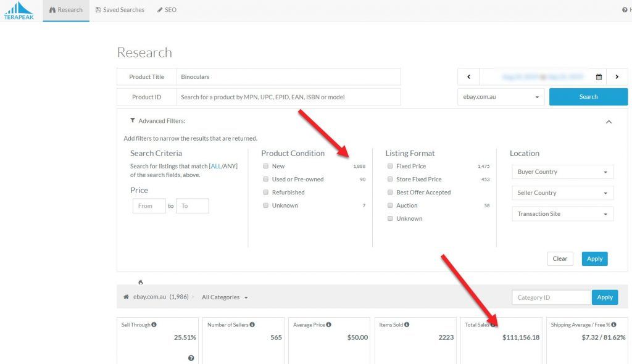This screenshot has width=632, height=364.
Task: Click the Shipping Average info icon
Action: tap(613, 325)
